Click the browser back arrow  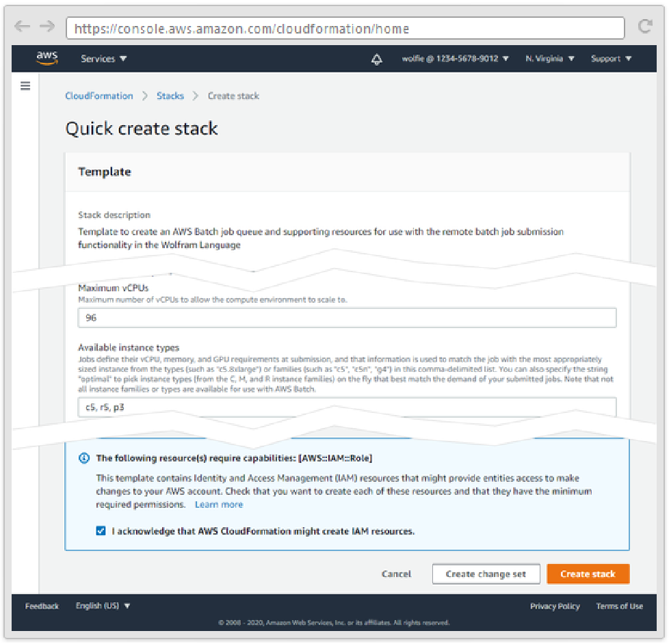click(23, 27)
